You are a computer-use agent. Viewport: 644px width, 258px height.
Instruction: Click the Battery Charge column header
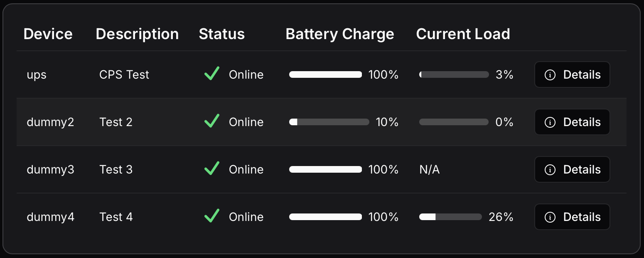pos(340,34)
